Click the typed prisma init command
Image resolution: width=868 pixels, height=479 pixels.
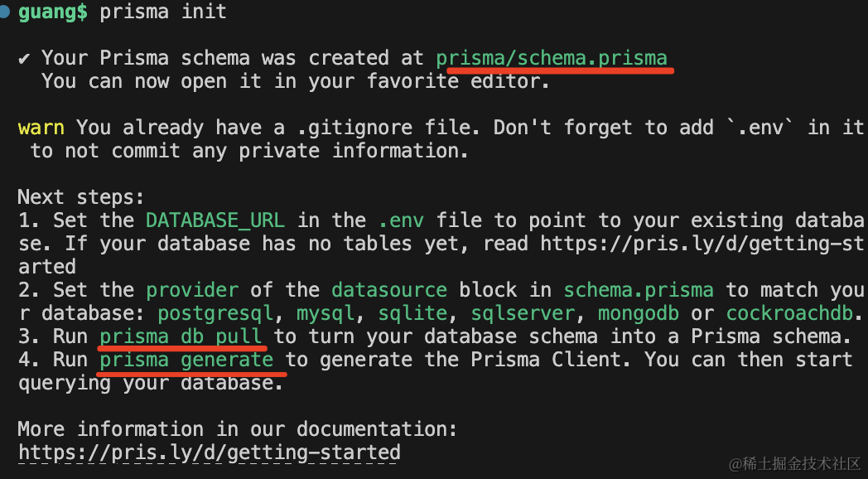coord(163,12)
